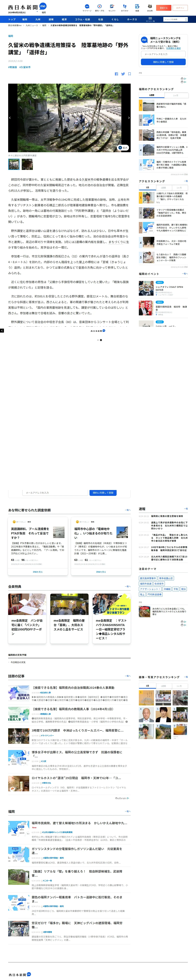Screen dimensions: 196x980
Task: Open the おでかけ header icon
Action: pos(124,8)
